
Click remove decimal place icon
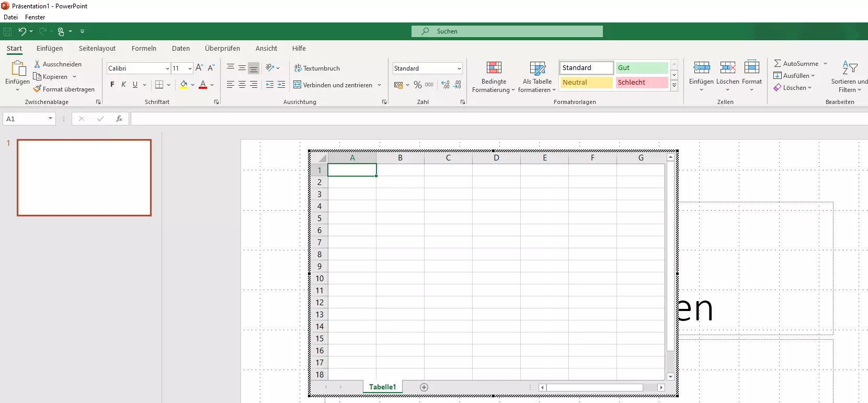click(458, 85)
